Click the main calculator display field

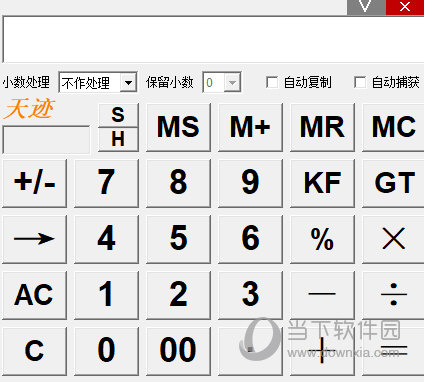pyautogui.click(x=213, y=39)
